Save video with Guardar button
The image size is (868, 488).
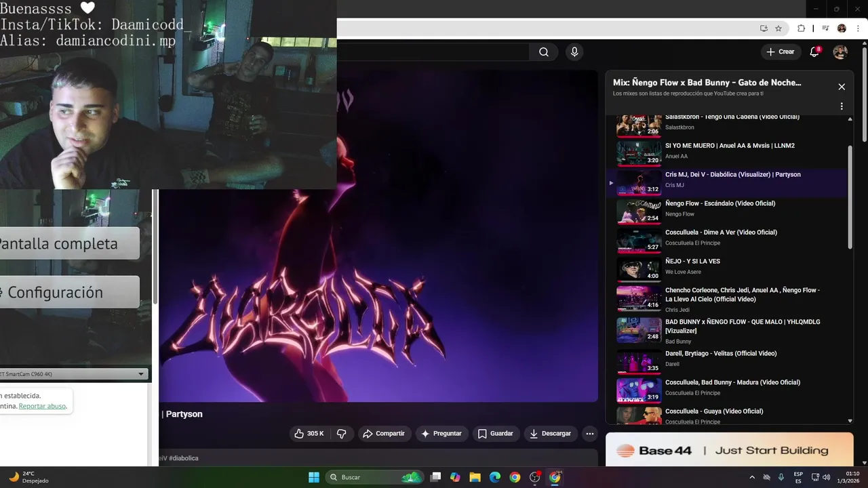coord(495,434)
